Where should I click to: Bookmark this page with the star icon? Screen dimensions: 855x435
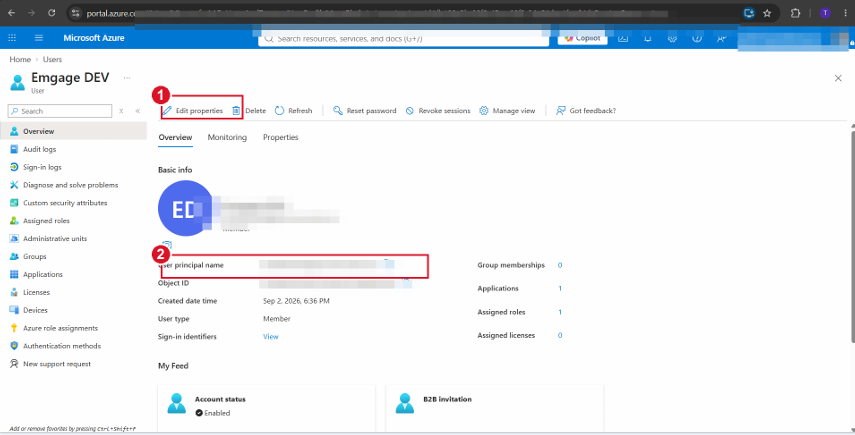click(x=767, y=13)
